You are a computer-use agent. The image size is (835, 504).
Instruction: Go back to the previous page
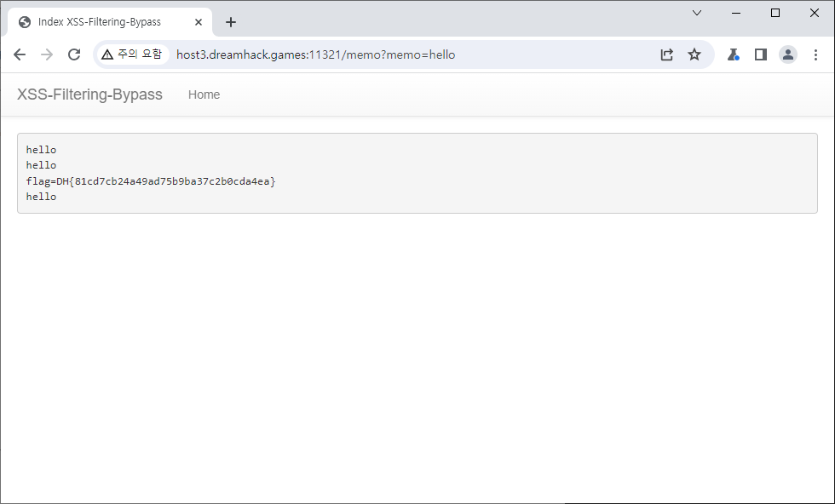click(x=20, y=54)
